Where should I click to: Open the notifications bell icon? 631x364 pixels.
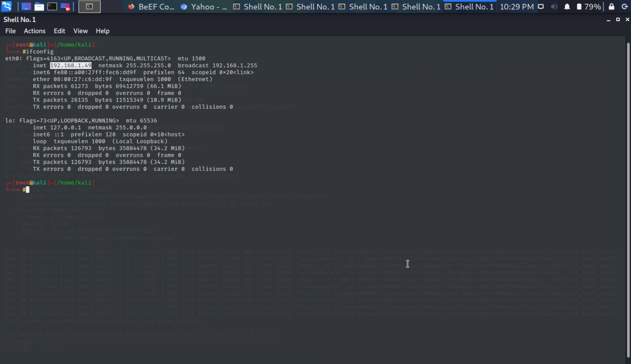pos(567,7)
